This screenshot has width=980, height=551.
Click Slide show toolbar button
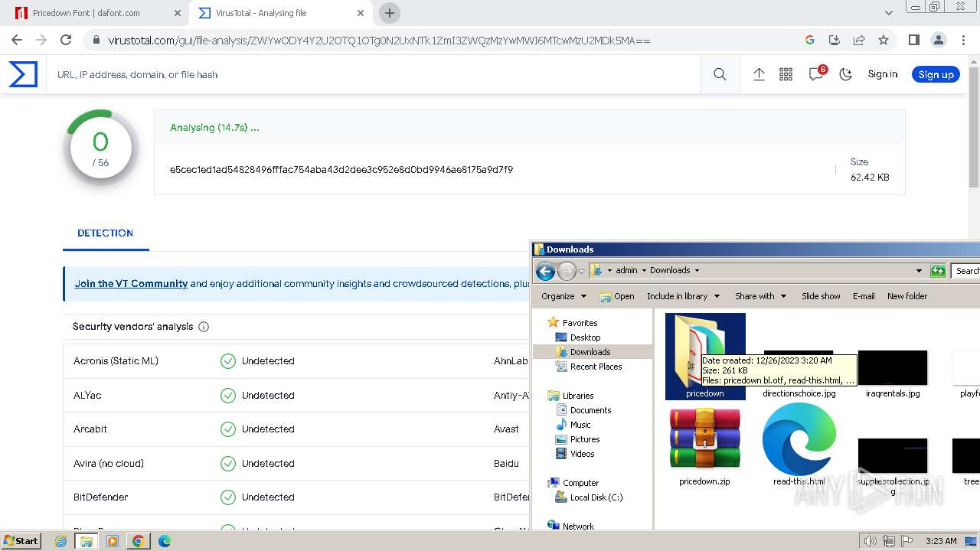click(821, 296)
